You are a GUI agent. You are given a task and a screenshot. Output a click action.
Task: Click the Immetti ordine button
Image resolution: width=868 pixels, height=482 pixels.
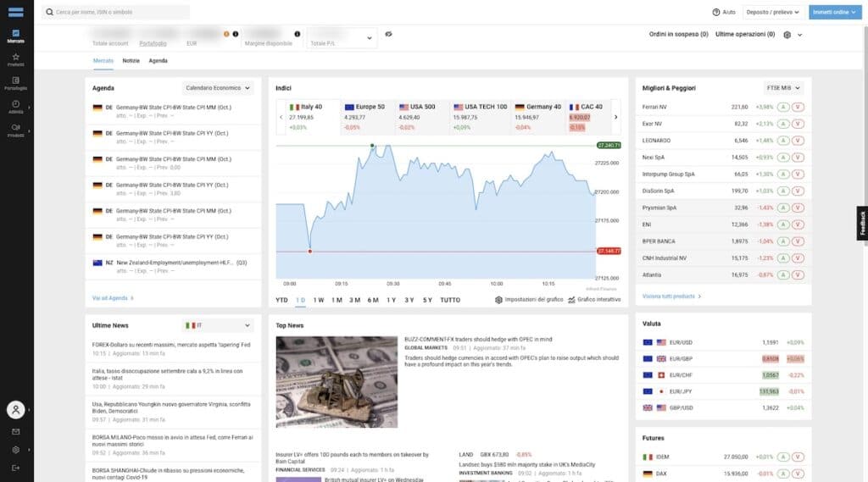834,12
